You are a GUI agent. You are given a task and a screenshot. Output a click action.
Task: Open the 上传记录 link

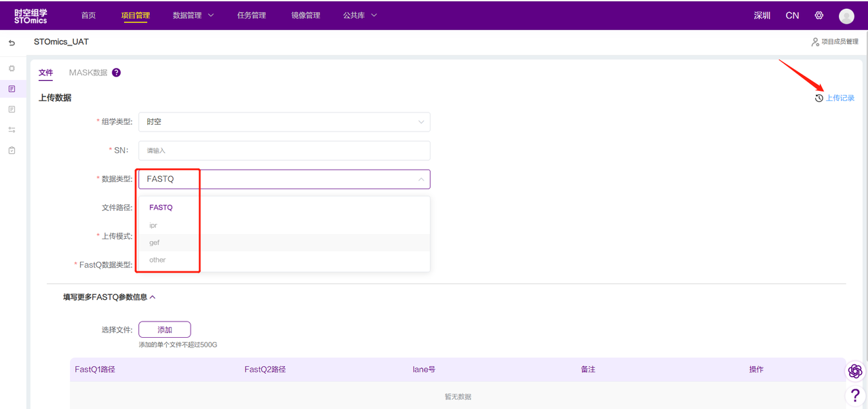pyautogui.click(x=839, y=98)
